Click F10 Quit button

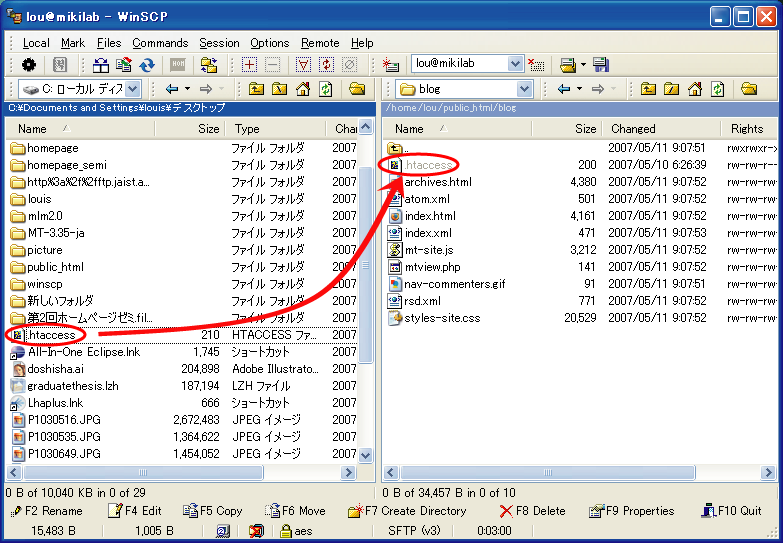point(732,511)
